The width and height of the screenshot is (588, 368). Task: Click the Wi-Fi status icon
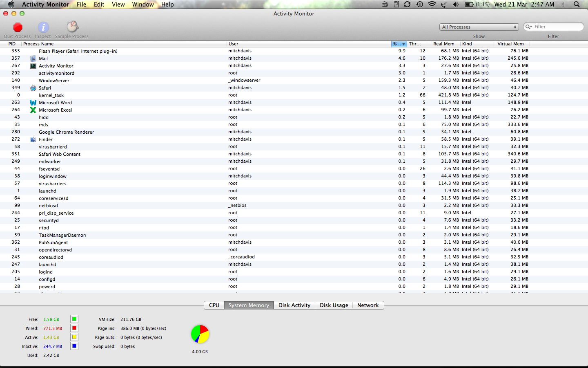click(432, 4)
